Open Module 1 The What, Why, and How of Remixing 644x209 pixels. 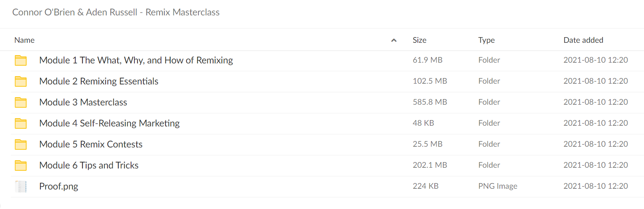pyautogui.click(x=136, y=60)
